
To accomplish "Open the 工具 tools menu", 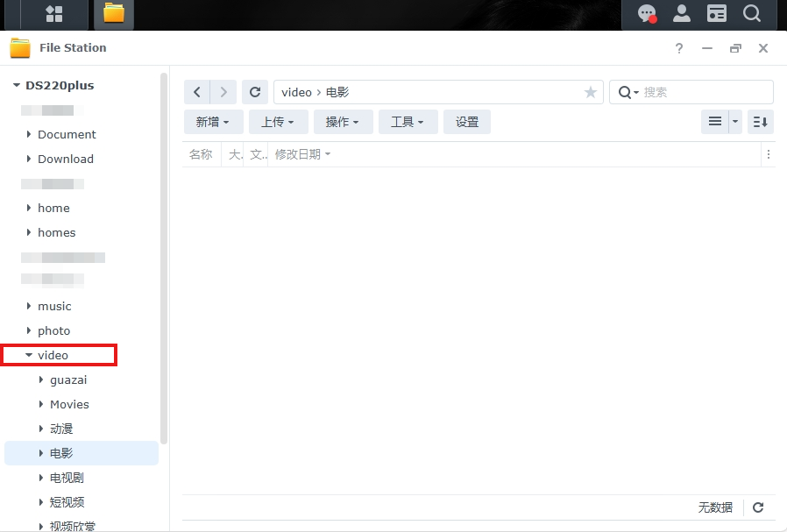I will pyautogui.click(x=407, y=122).
